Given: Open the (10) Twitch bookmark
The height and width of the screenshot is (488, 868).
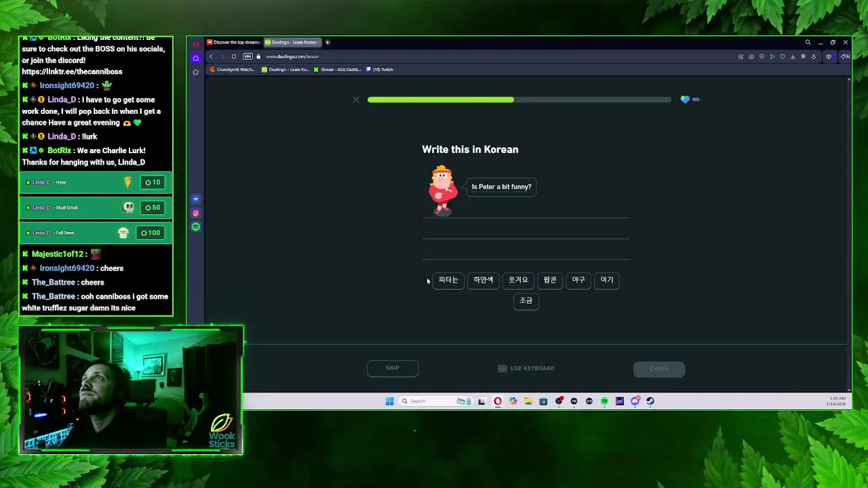Looking at the screenshot, I should point(380,69).
